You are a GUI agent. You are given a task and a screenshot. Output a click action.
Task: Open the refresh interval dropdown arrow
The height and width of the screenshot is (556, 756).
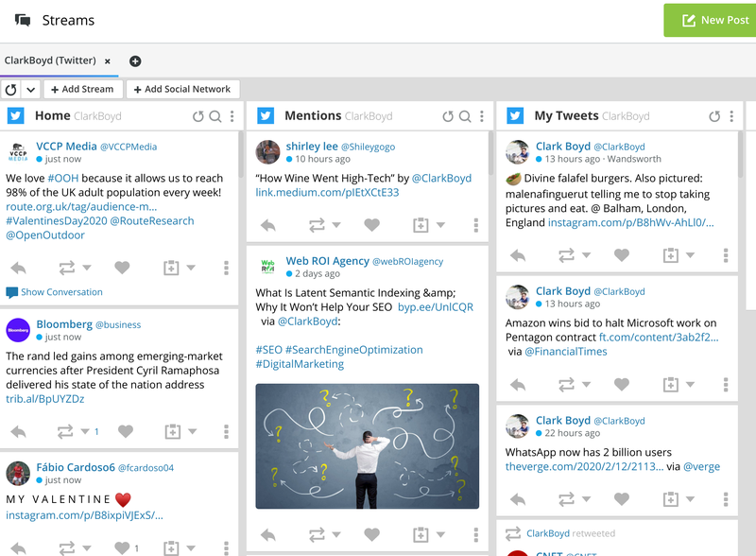(31, 90)
